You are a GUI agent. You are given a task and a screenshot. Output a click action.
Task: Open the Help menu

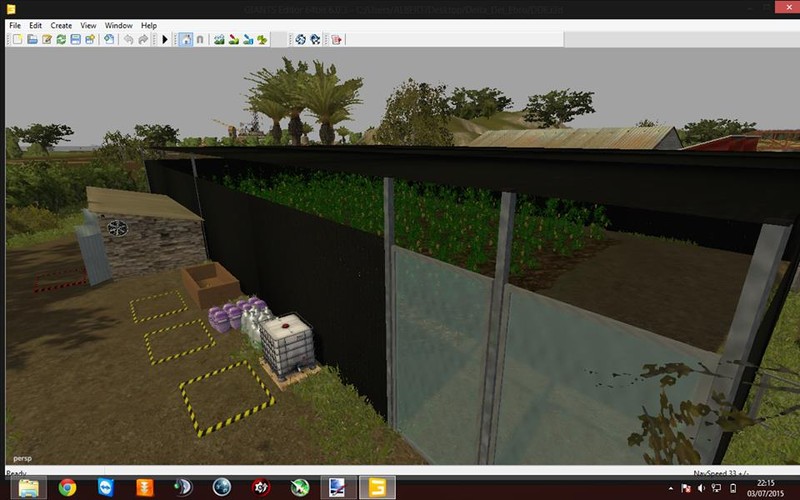[x=149, y=25]
